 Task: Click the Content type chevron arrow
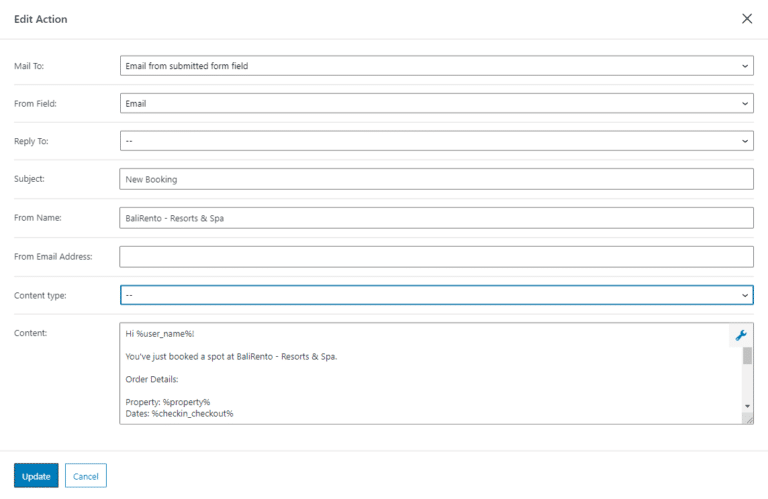point(745,295)
